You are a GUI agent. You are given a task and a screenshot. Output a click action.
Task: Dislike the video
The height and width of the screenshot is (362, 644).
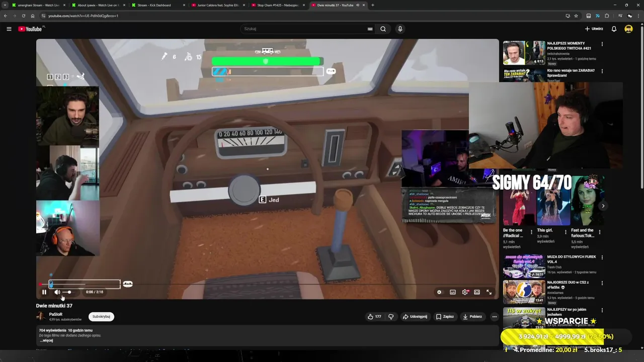click(x=391, y=317)
